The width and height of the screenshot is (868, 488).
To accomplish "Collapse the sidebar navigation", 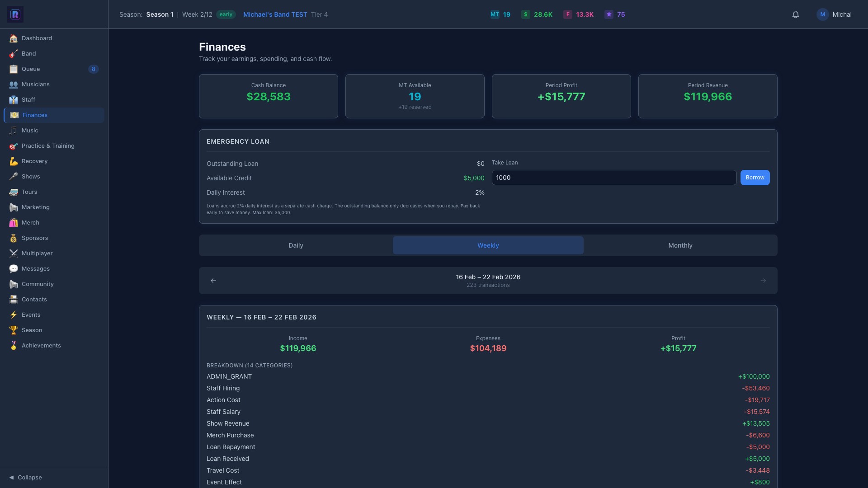I will pos(25,478).
